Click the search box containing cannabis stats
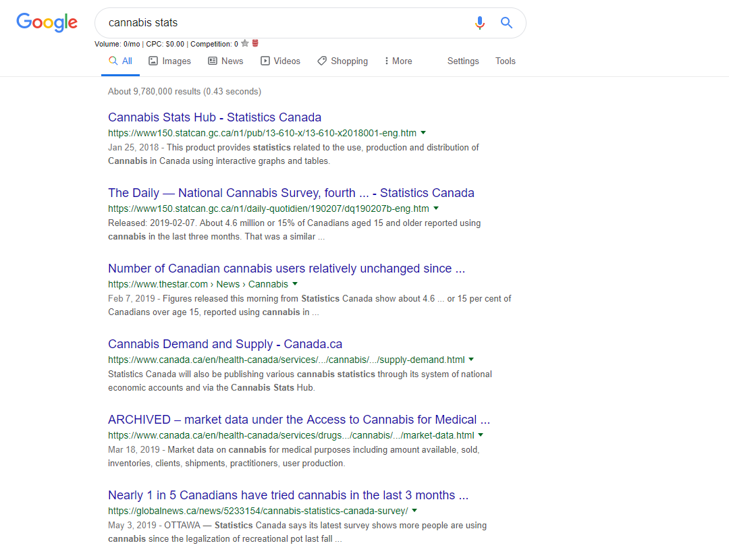 click(310, 23)
